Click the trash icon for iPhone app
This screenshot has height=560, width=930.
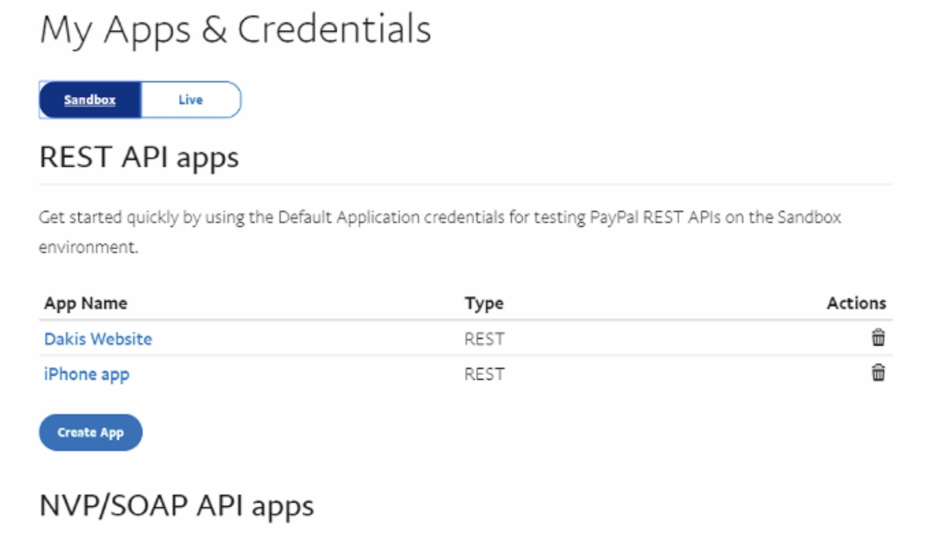point(878,372)
